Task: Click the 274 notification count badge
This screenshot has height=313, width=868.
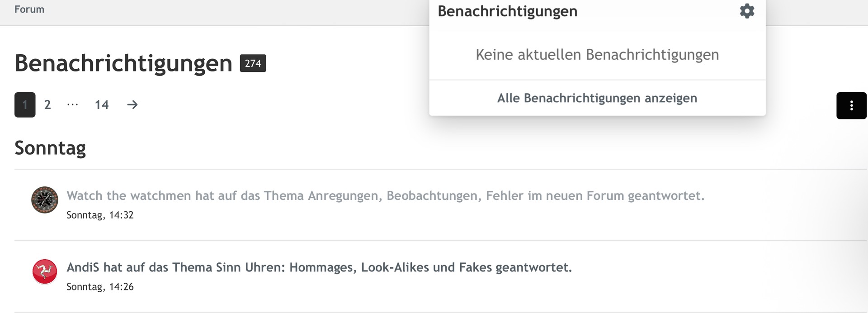Action: (x=253, y=63)
